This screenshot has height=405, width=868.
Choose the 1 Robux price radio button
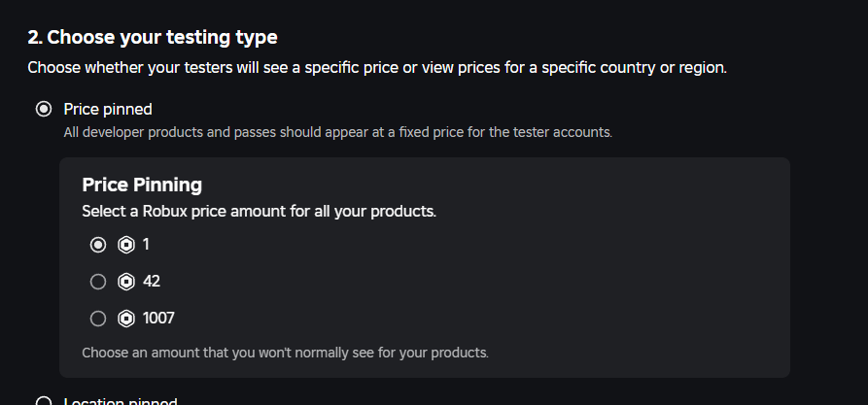97,245
